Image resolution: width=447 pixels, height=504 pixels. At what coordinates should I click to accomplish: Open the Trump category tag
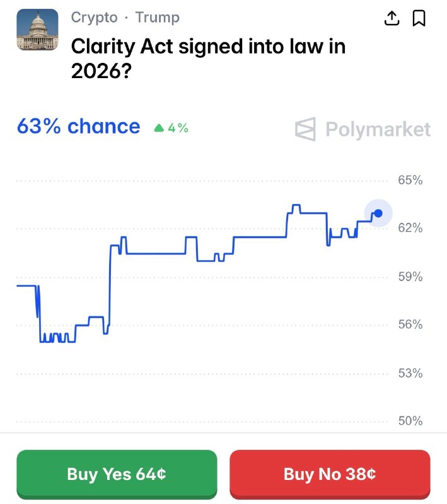(x=157, y=18)
